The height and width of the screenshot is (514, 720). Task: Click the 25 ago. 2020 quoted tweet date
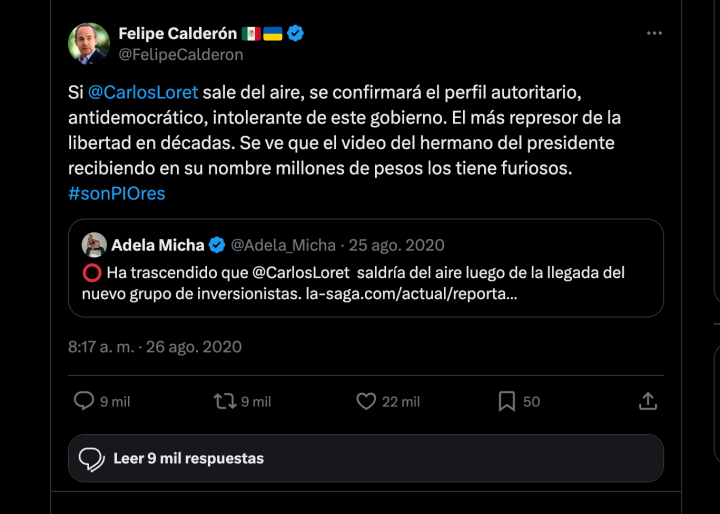tap(397, 245)
